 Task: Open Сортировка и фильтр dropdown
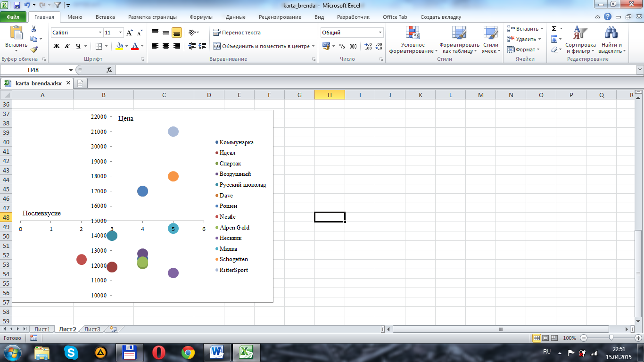[x=580, y=40]
